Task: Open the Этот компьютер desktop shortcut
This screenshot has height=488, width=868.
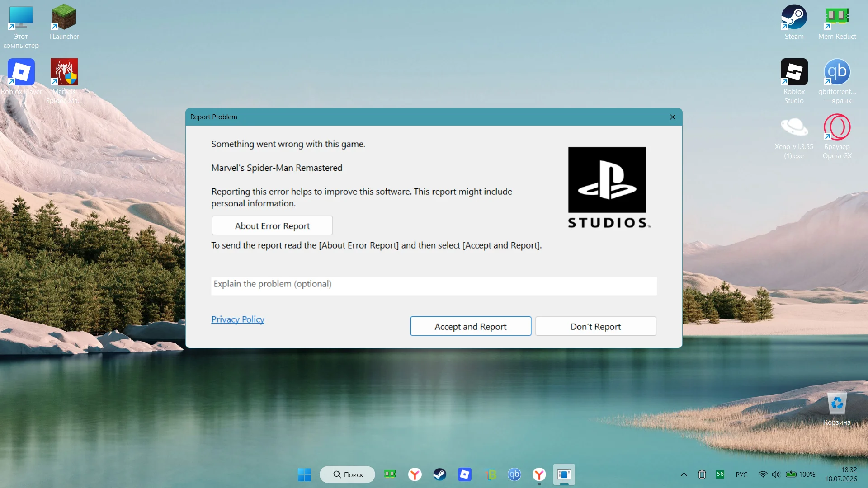Action: [x=21, y=27]
